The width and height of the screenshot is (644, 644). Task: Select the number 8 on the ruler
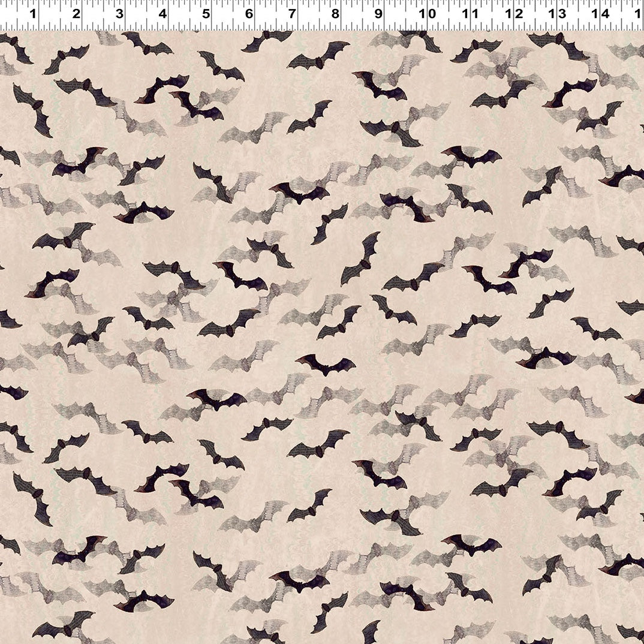[335, 13]
